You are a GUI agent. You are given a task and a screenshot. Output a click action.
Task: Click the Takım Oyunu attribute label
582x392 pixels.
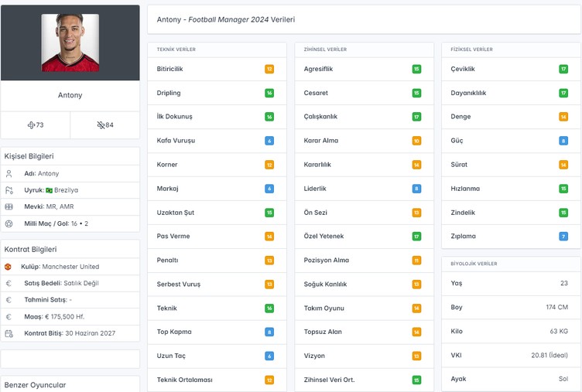click(x=324, y=308)
